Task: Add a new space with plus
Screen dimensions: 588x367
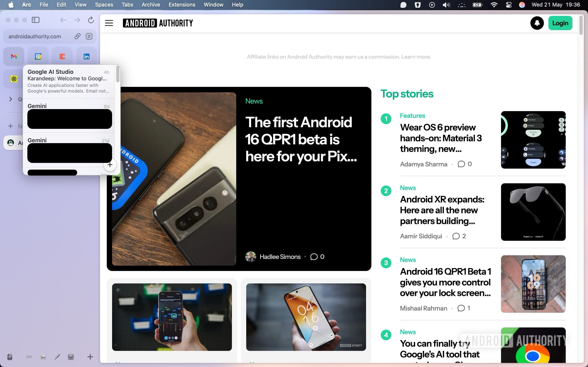Action: (90, 357)
